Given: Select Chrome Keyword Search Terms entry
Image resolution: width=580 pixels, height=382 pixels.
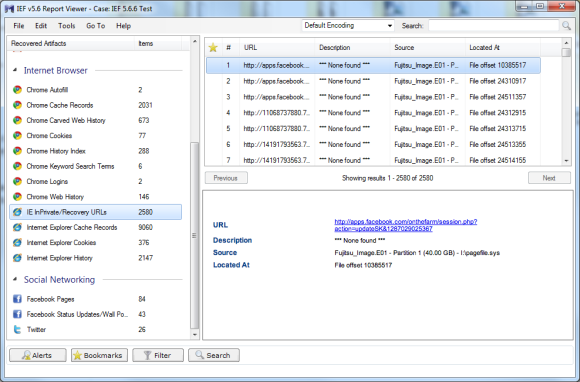Looking at the screenshot, I should tap(95, 166).
